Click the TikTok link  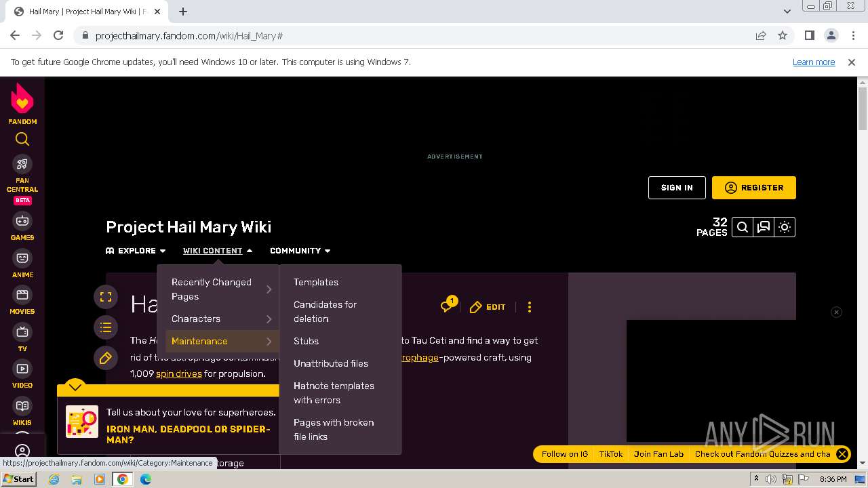tap(611, 454)
